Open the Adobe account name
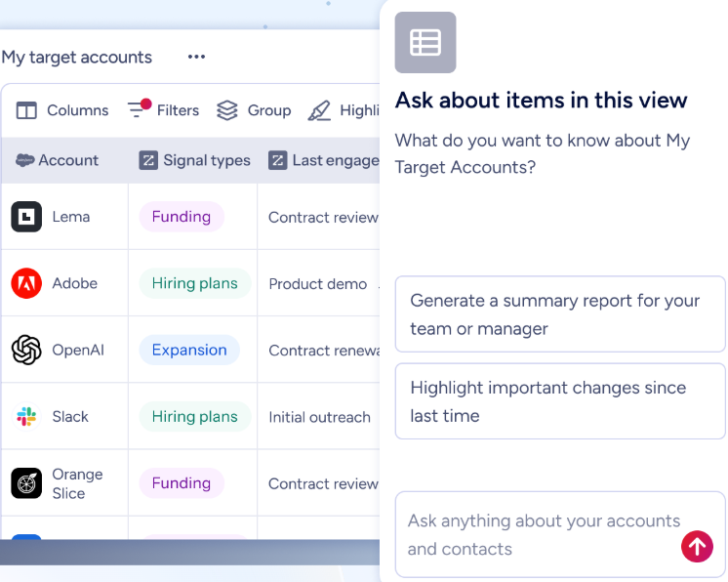The width and height of the screenshot is (728, 582). [75, 283]
